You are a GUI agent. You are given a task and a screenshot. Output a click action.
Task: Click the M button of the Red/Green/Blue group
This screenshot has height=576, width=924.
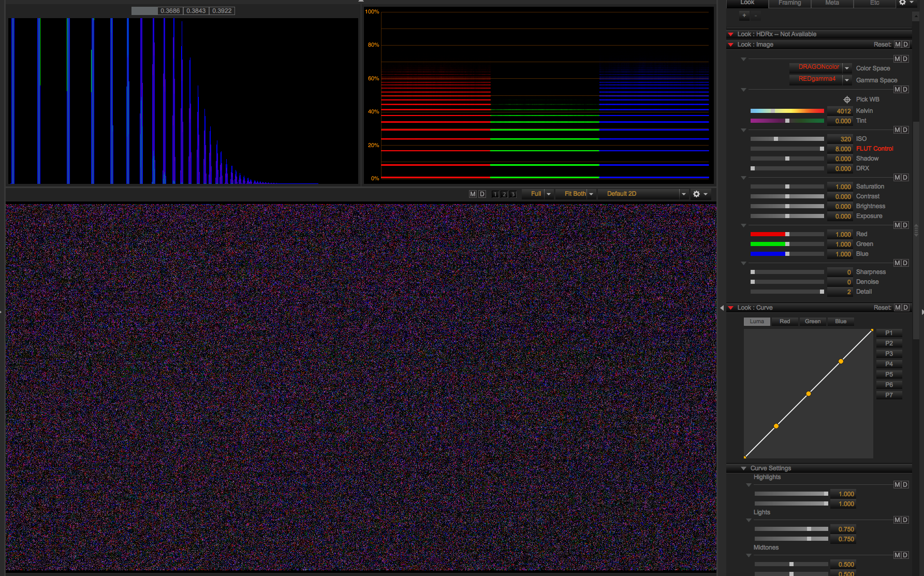(x=898, y=225)
